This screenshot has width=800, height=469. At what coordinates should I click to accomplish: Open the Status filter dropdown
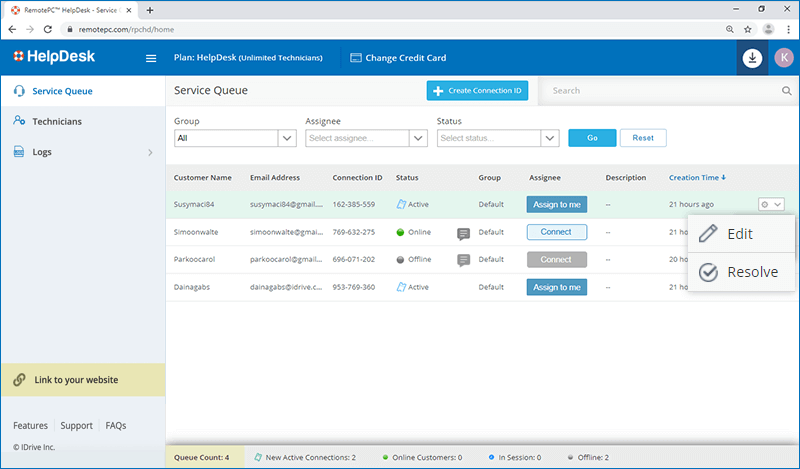pos(497,138)
